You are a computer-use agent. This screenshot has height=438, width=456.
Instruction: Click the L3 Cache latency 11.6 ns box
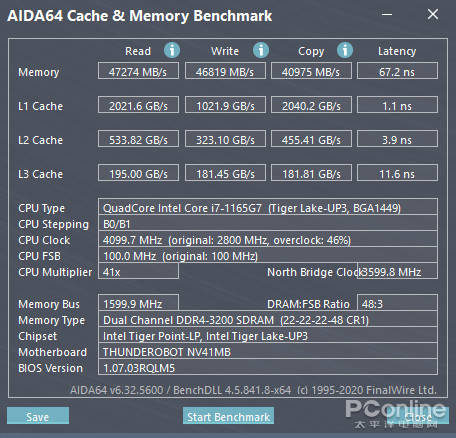pyautogui.click(x=397, y=173)
